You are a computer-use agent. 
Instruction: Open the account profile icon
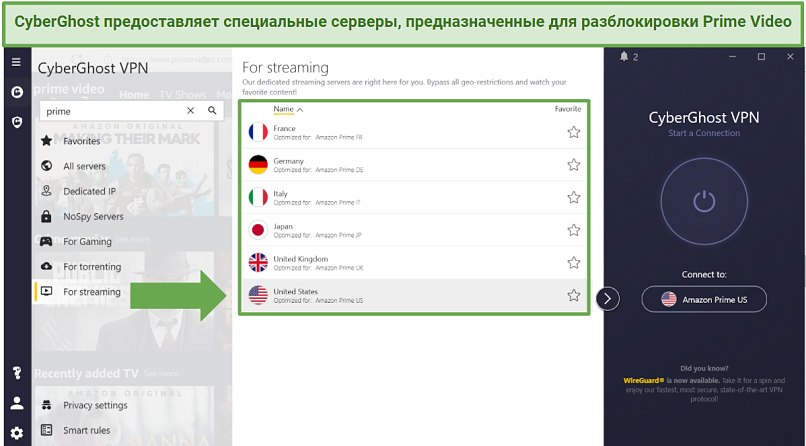pos(17,403)
